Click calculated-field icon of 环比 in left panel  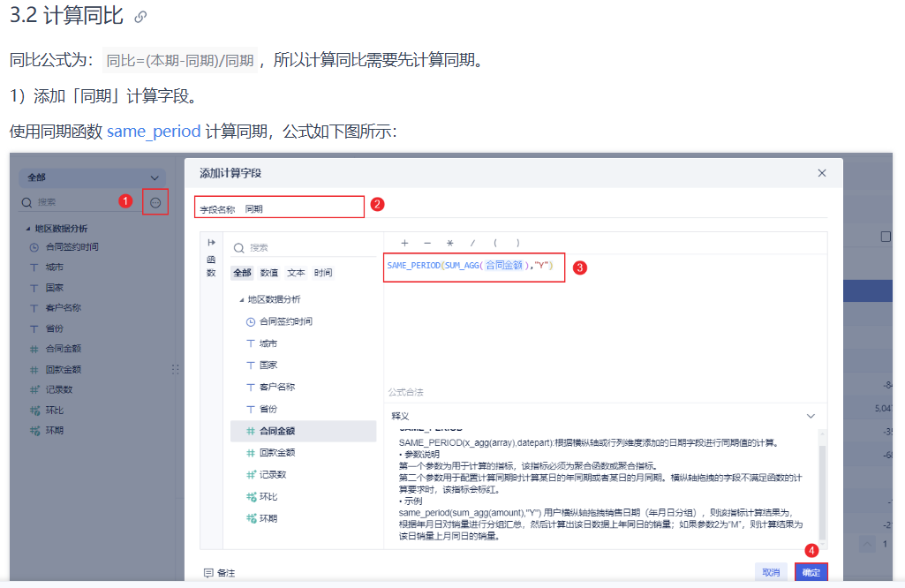tap(34, 411)
